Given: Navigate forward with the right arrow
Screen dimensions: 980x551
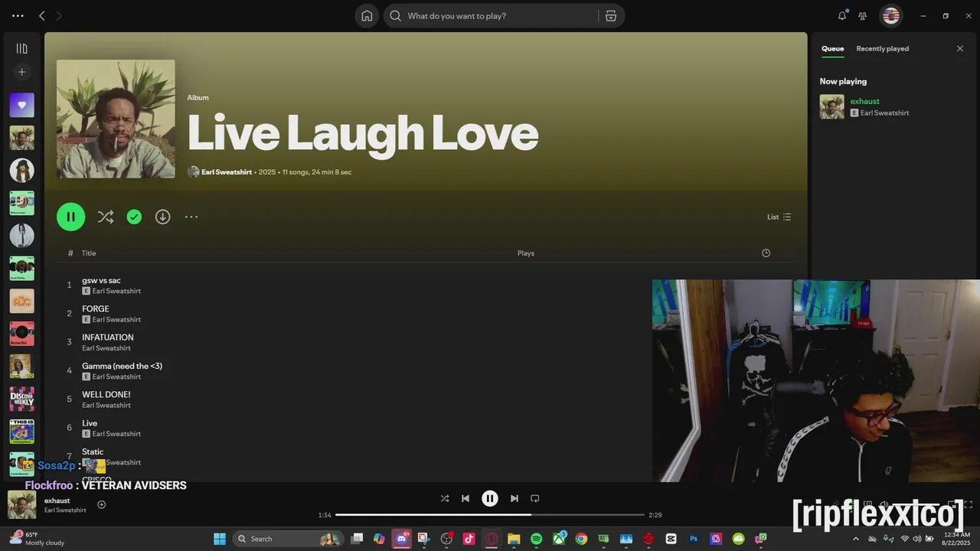Looking at the screenshot, I should click(x=60, y=16).
